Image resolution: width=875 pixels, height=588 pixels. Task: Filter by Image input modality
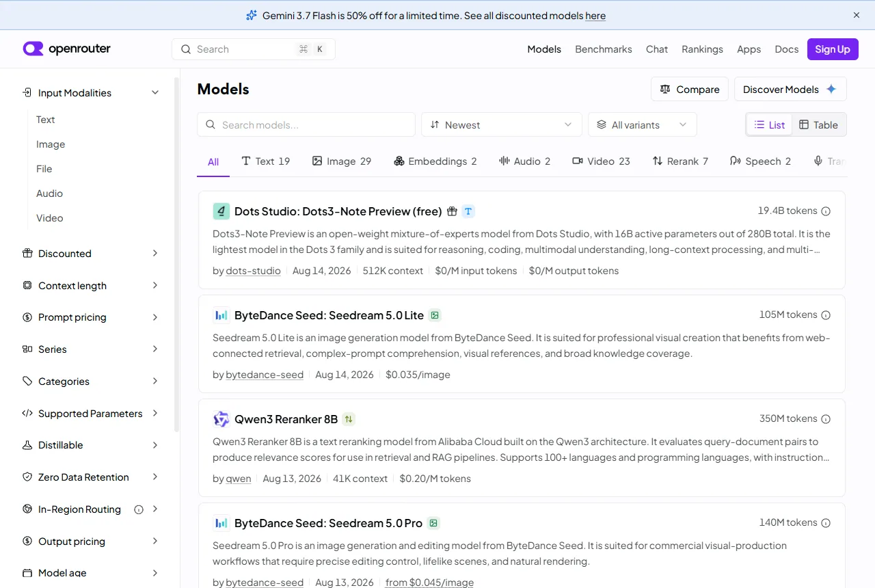tap(51, 144)
